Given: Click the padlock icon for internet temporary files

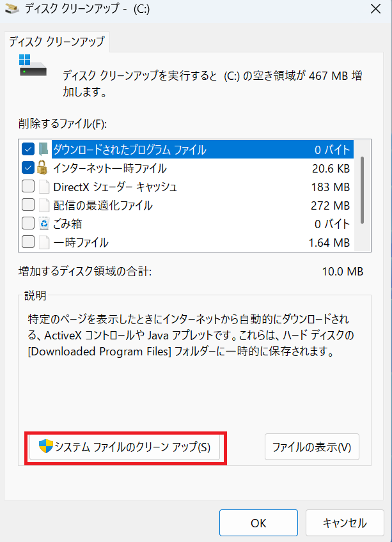Looking at the screenshot, I should click(x=43, y=168).
